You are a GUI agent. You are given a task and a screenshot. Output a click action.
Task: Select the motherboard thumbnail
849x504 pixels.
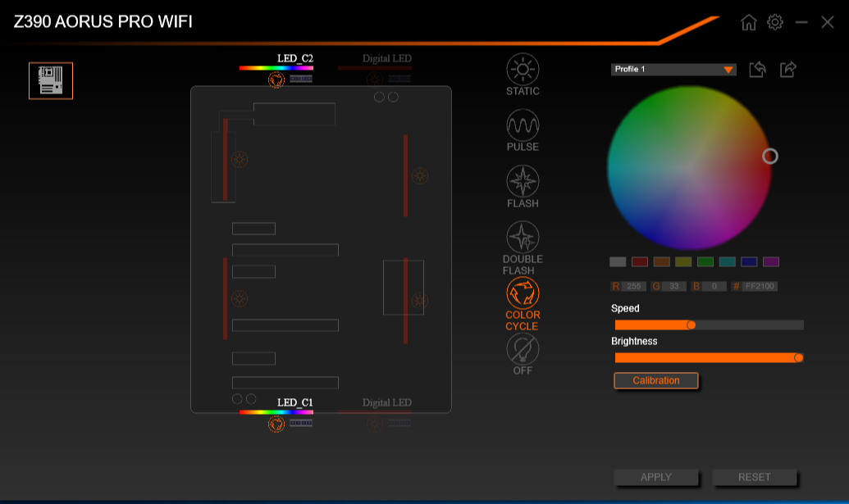click(x=51, y=80)
